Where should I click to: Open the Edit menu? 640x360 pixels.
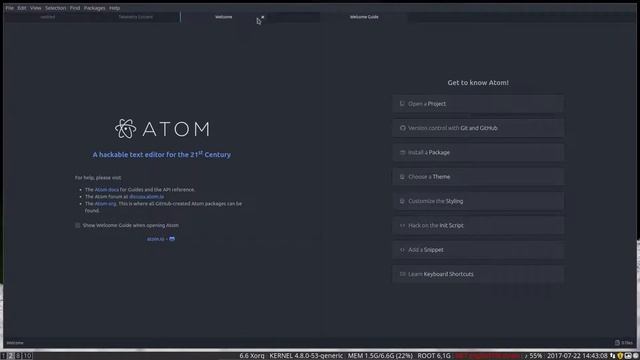(22, 8)
